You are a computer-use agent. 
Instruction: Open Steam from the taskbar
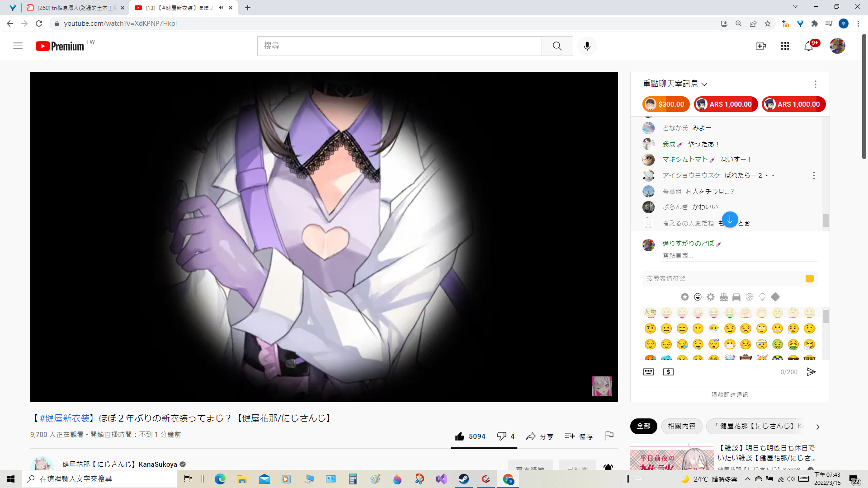point(464,479)
